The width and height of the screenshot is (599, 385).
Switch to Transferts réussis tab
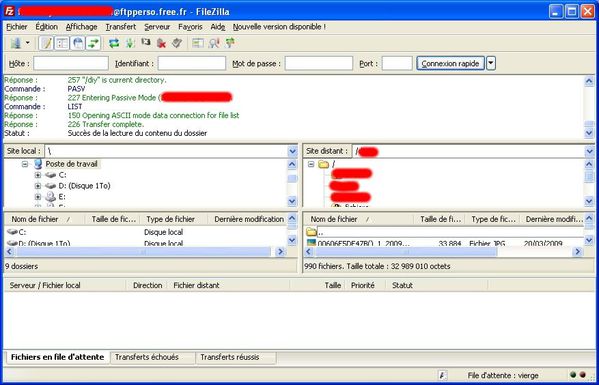pyautogui.click(x=236, y=358)
